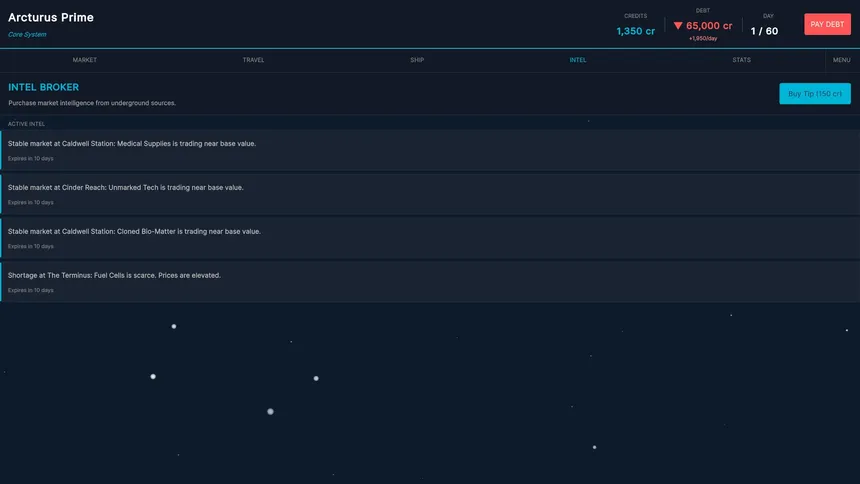Select The Terminus Fuel Cells shortage intel
The width and height of the screenshot is (860, 484).
click(430, 282)
